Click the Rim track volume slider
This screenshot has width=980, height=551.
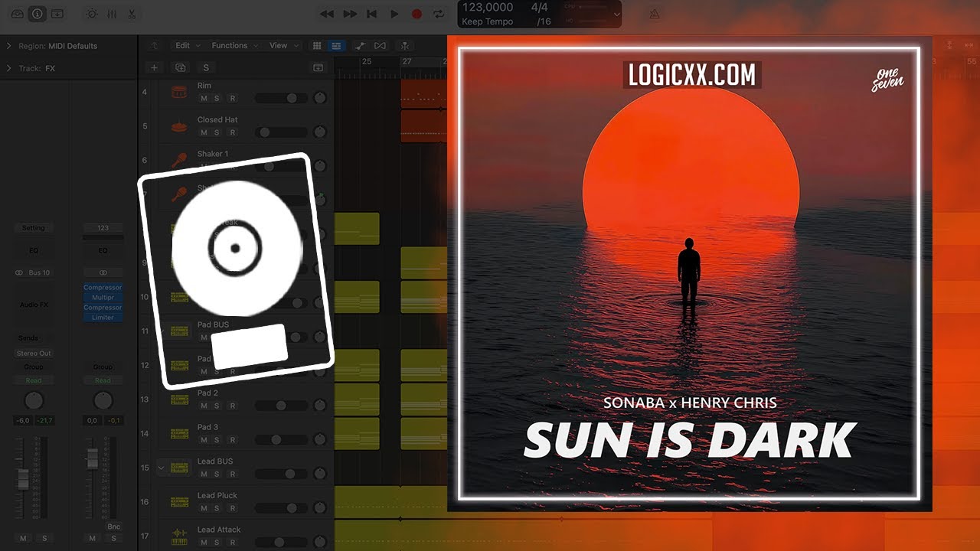[x=281, y=99]
